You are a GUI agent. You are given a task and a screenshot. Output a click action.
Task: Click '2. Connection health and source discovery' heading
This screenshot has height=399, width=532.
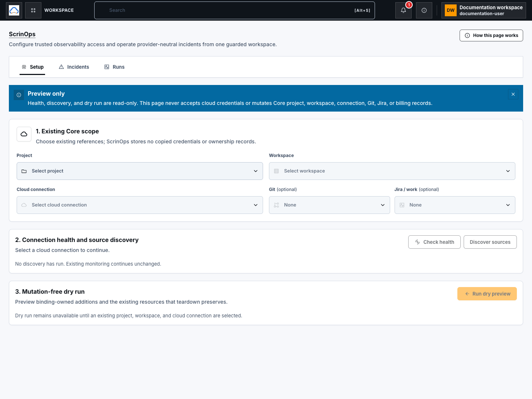click(77, 240)
